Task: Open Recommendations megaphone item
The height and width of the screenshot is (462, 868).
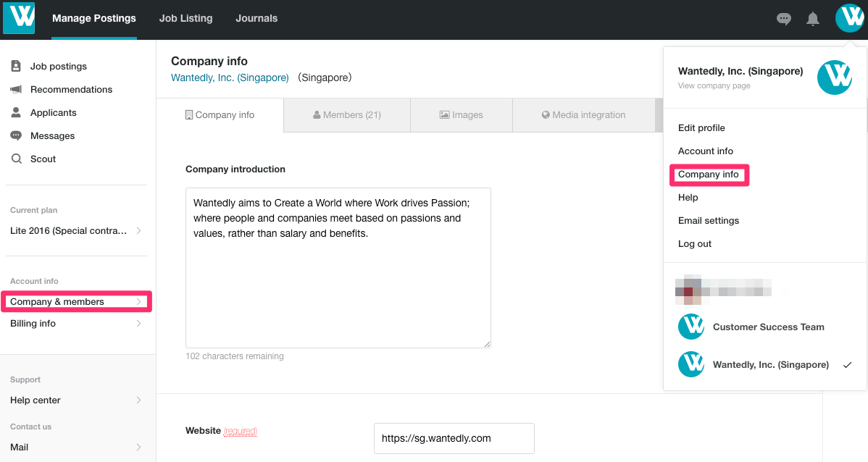Action: pyautogui.click(x=71, y=89)
